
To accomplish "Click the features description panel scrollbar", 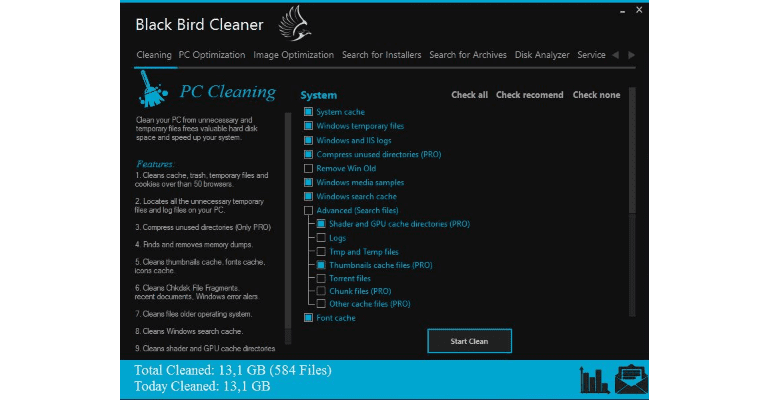I will tap(288, 228).
